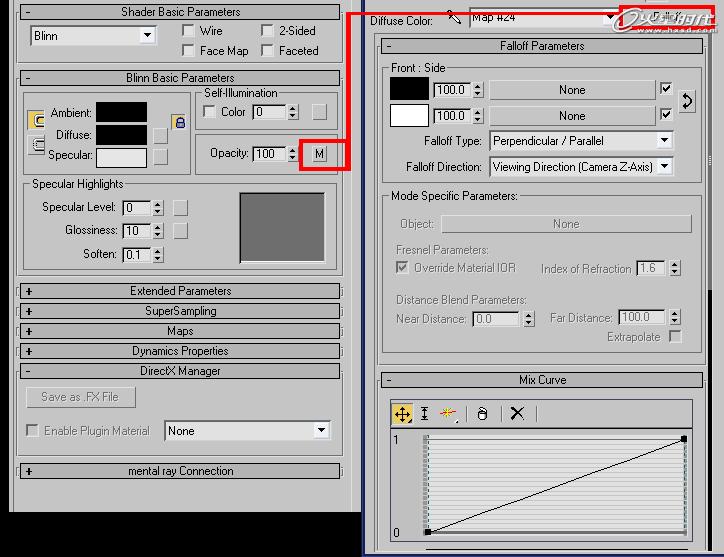Pick the Diffuse color swatch
The width and height of the screenshot is (724, 557).
pyautogui.click(x=121, y=135)
